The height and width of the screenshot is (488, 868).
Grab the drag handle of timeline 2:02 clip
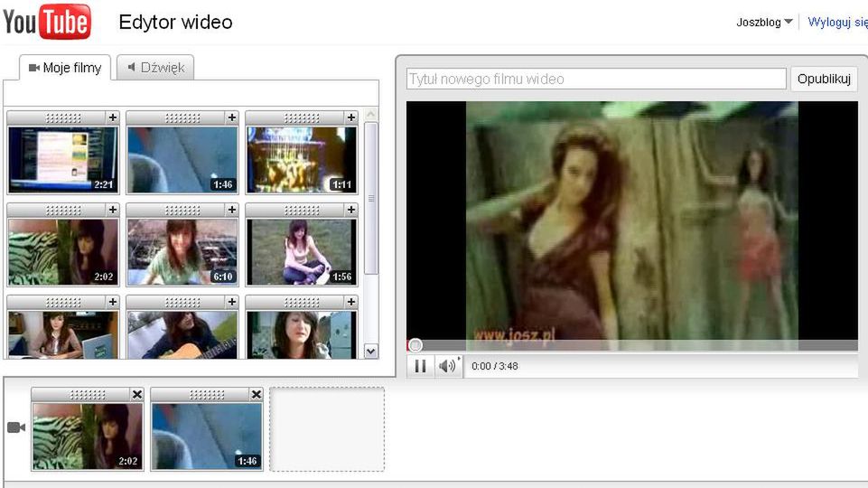tap(88, 394)
